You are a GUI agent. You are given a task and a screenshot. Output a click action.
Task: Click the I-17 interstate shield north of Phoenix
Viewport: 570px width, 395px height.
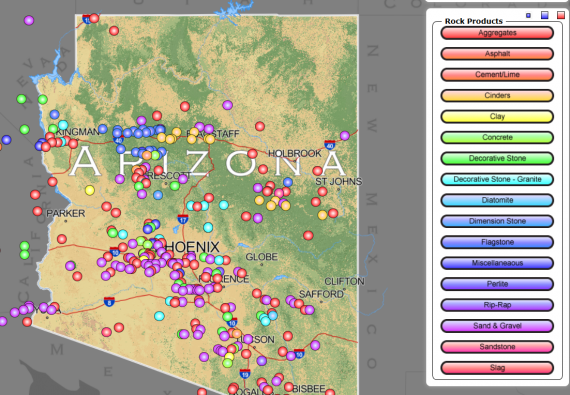point(182,219)
